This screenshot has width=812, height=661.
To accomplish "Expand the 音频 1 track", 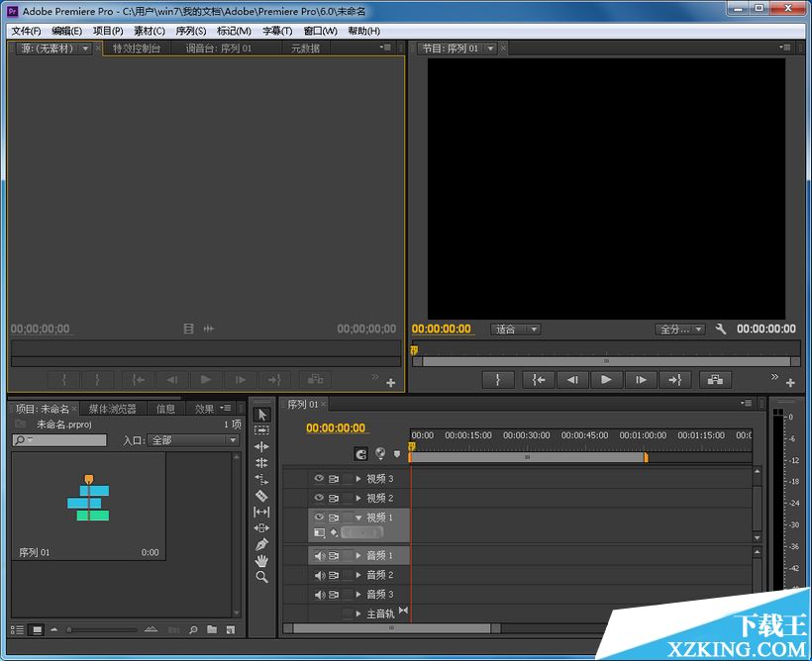I will point(358,555).
